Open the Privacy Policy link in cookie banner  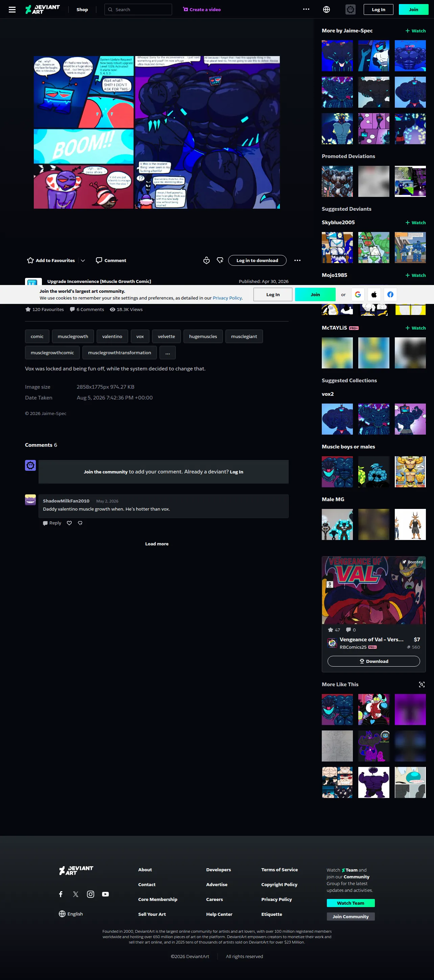pos(227,298)
